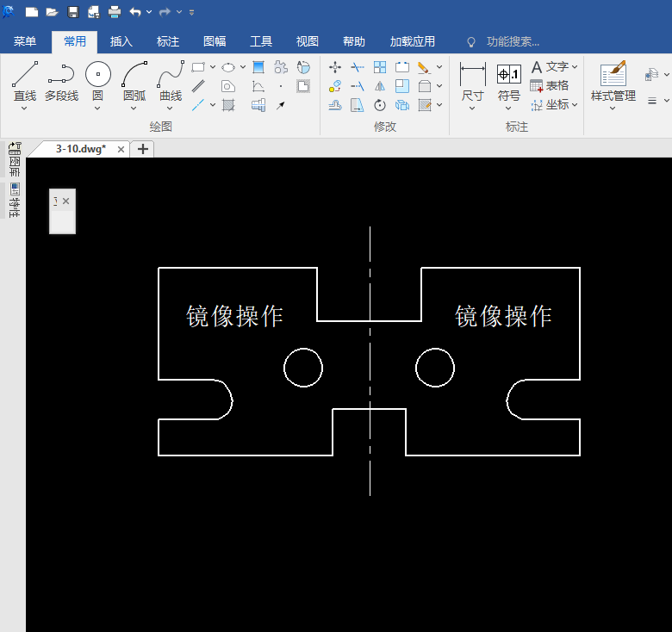Click the offset line tool
The image size is (672, 632).
coord(335,105)
